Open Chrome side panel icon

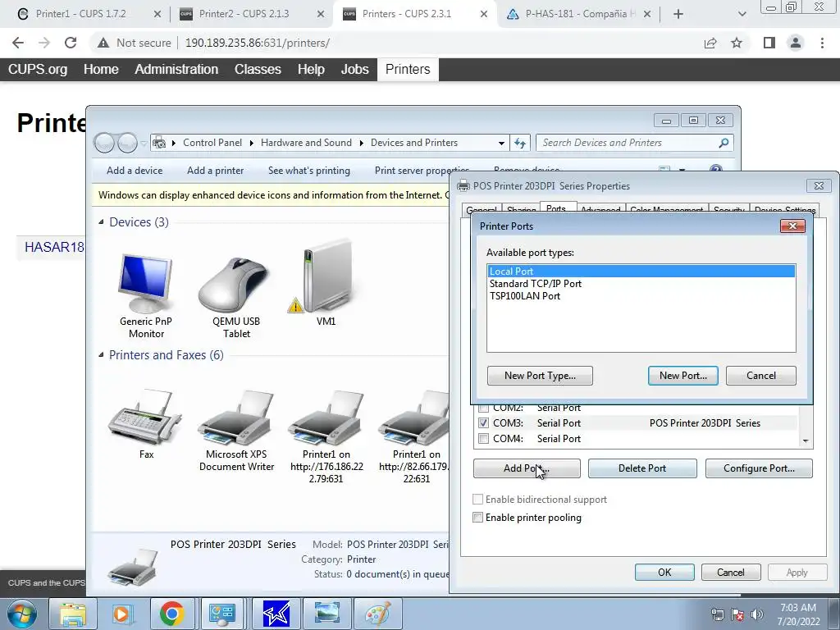pos(769,43)
